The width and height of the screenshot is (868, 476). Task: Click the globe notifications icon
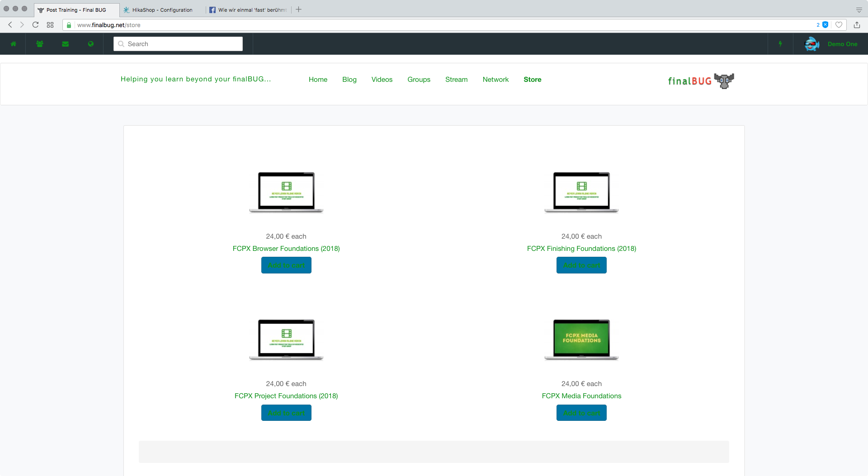coord(91,44)
